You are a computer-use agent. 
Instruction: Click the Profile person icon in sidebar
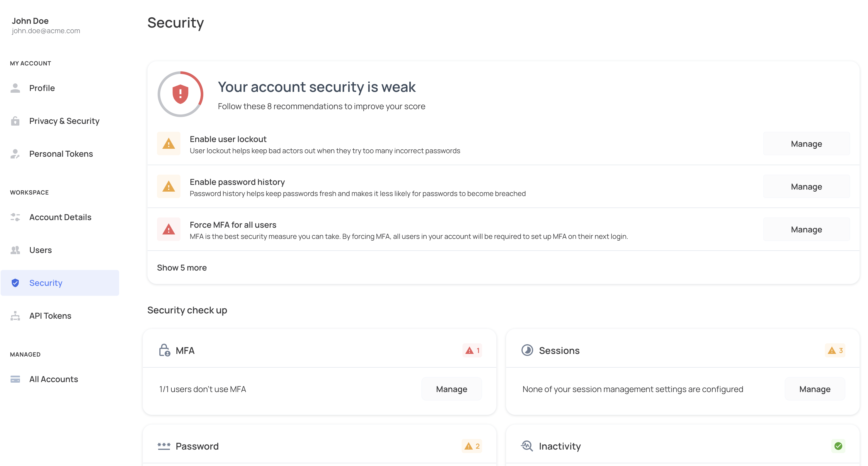(15, 88)
